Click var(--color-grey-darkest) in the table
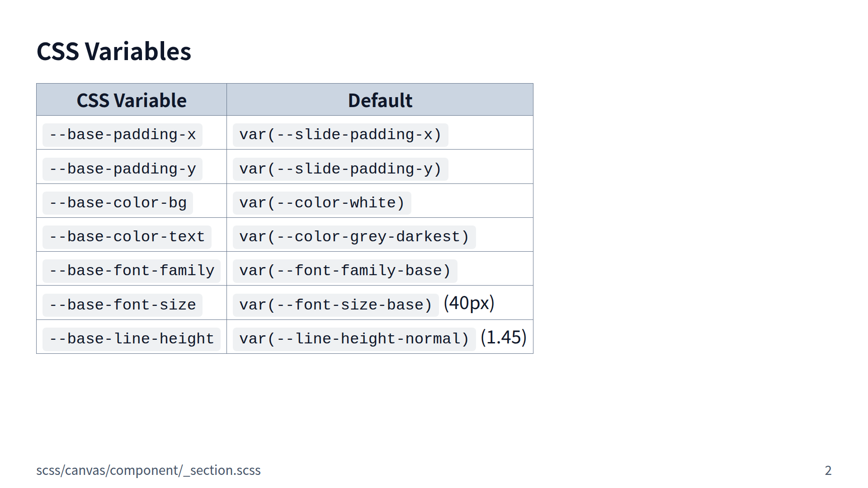Image resolution: width=868 pixels, height=488 pixels. click(354, 237)
